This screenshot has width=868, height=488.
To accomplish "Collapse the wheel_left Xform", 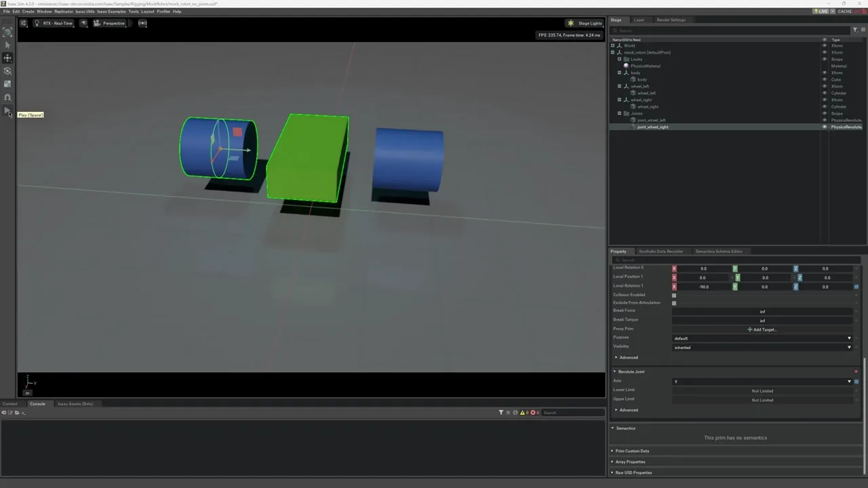I will click(x=619, y=86).
